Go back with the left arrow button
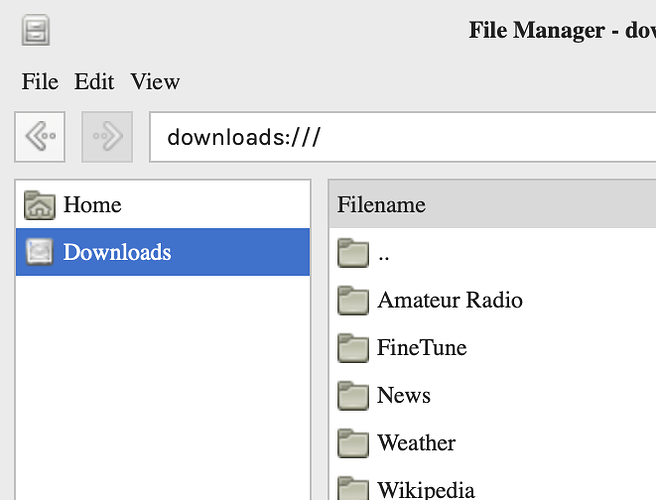Image resolution: width=656 pixels, height=500 pixels. (40, 137)
